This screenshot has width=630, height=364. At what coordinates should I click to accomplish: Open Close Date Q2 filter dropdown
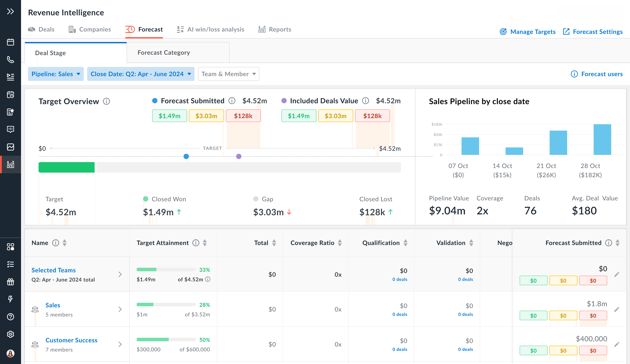[x=140, y=74]
